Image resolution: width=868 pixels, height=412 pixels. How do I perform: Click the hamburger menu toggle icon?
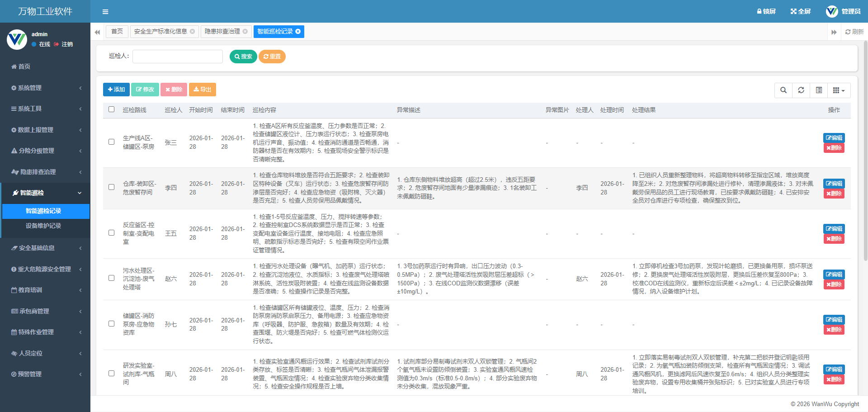click(x=105, y=12)
